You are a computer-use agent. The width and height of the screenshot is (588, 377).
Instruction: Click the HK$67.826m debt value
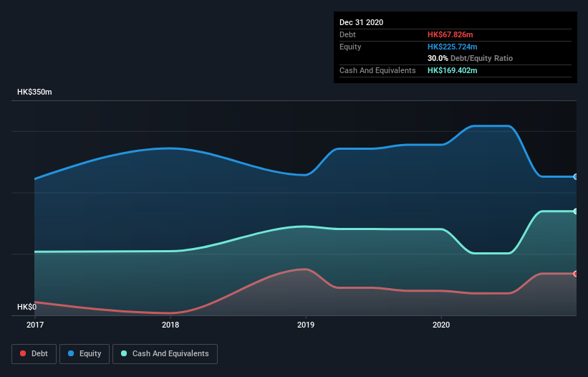coord(450,34)
